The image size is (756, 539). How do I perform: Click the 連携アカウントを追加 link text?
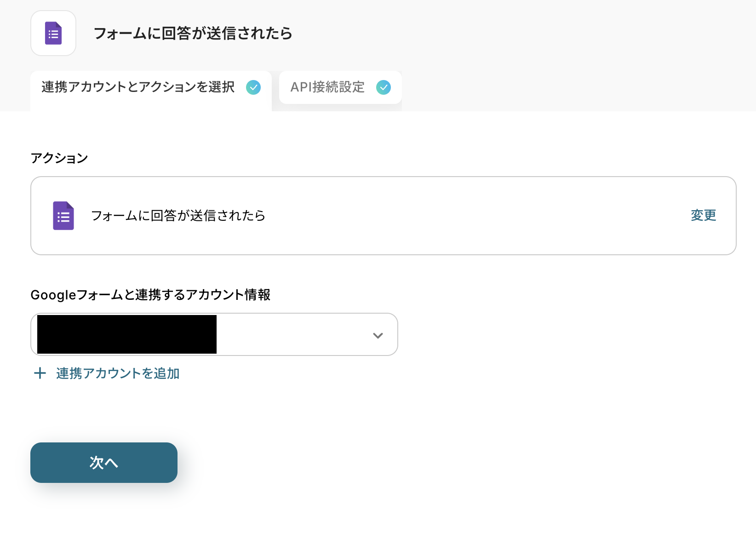click(118, 373)
